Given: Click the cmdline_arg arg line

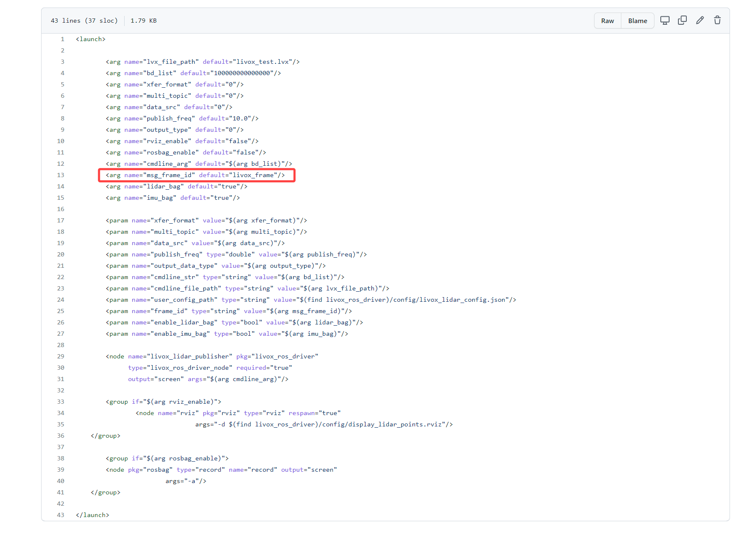Looking at the screenshot, I should 199,164.
